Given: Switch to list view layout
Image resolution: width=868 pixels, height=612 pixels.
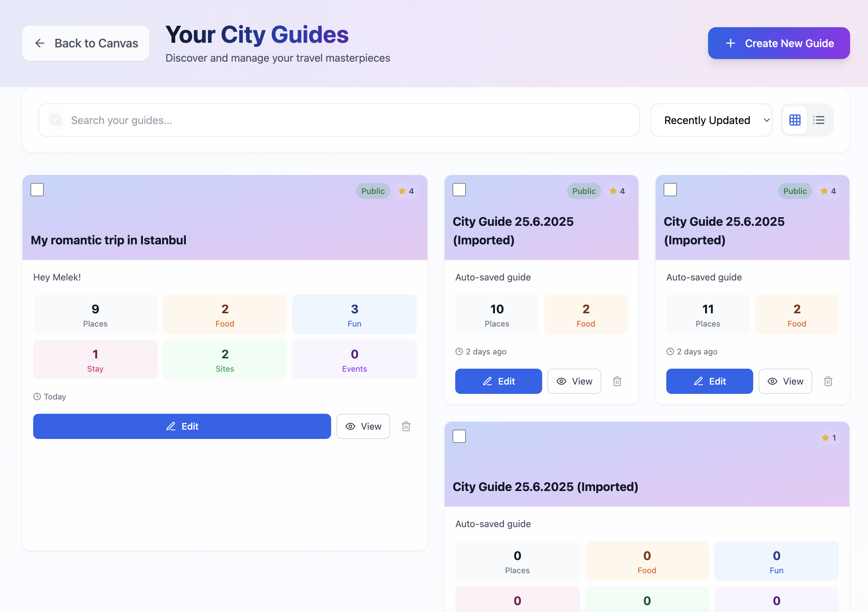Looking at the screenshot, I should 819,120.
